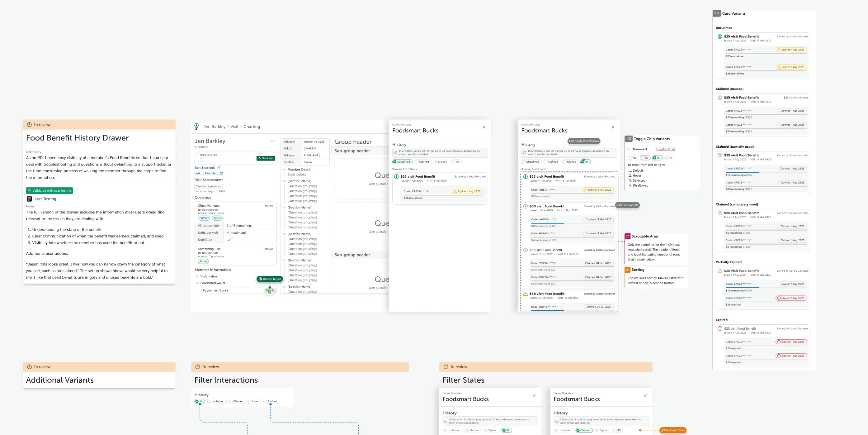
Task: Click $10 remaining progress bar in Claimed partially used card
Action: click(x=766, y=172)
